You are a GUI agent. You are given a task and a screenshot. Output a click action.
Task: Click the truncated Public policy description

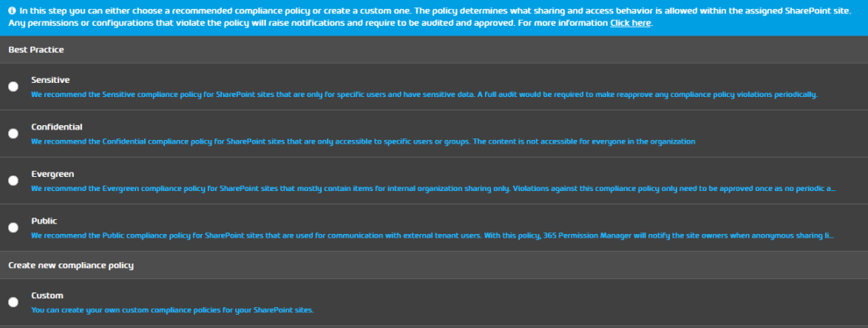pyautogui.click(x=433, y=236)
